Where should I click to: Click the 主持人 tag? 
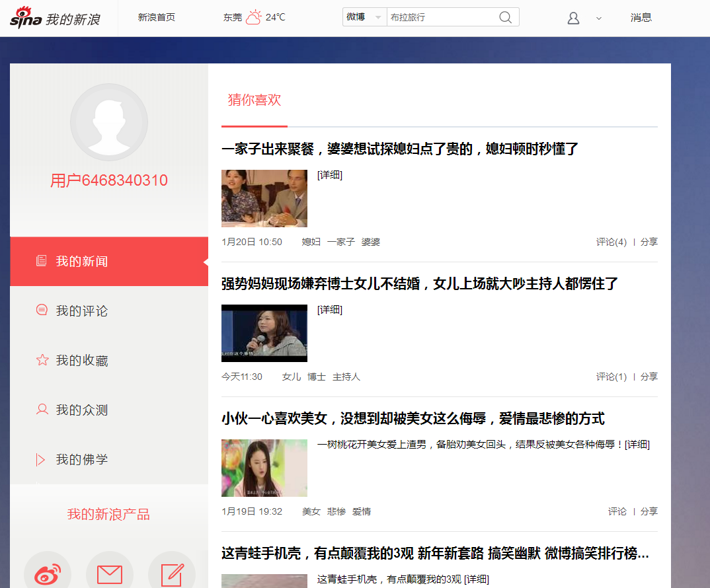click(346, 377)
